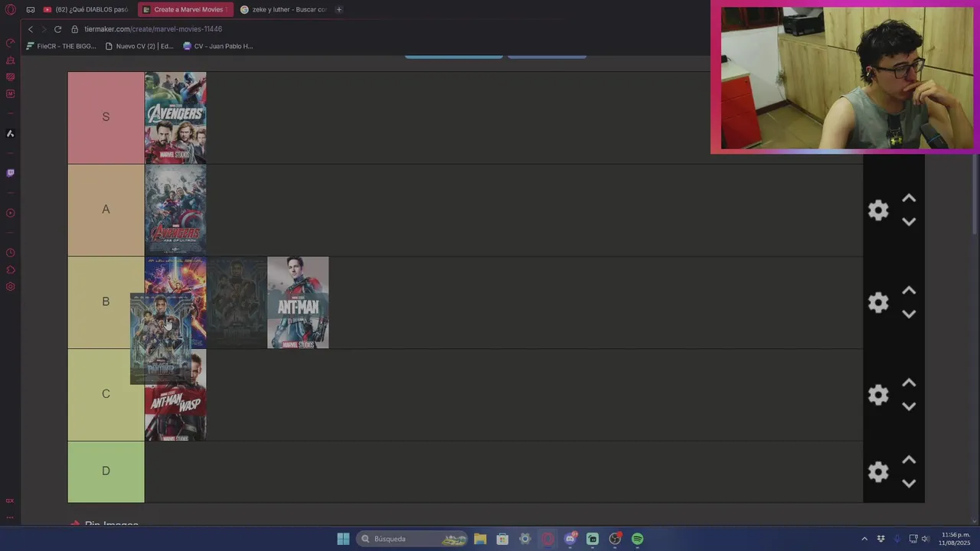Show hidden system tray icons

864,539
